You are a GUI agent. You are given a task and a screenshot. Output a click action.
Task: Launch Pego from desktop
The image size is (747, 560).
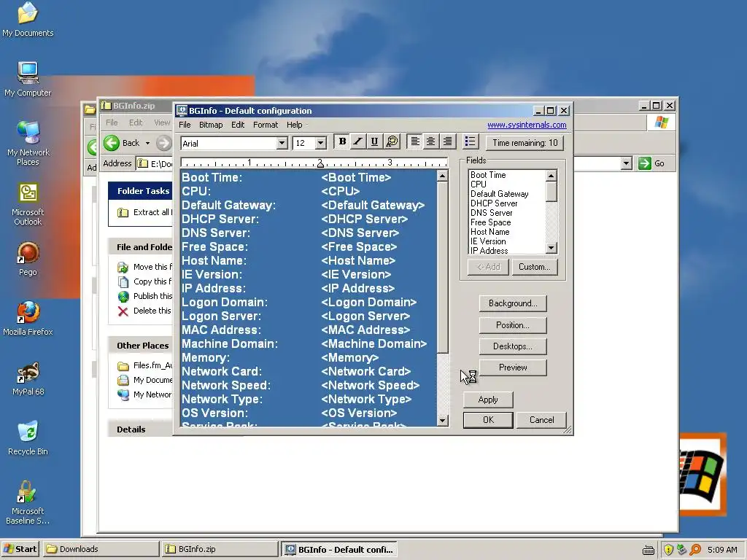click(28, 259)
